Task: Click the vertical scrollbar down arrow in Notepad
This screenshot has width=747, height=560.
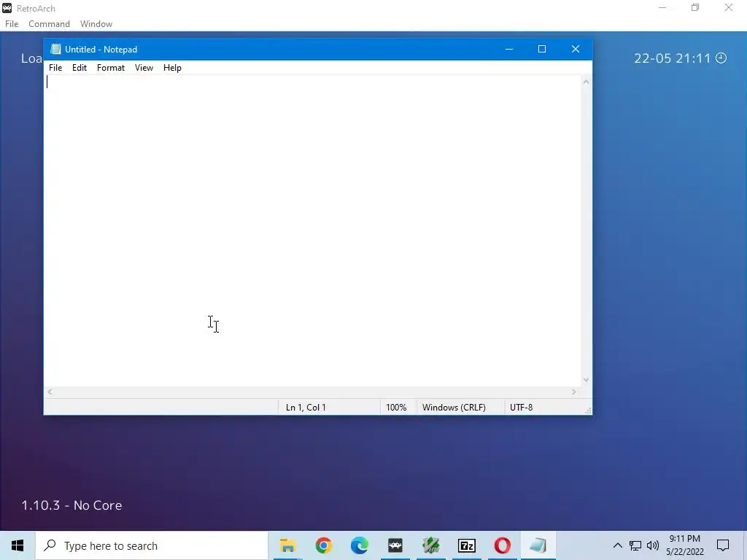Action: [586, 380]
